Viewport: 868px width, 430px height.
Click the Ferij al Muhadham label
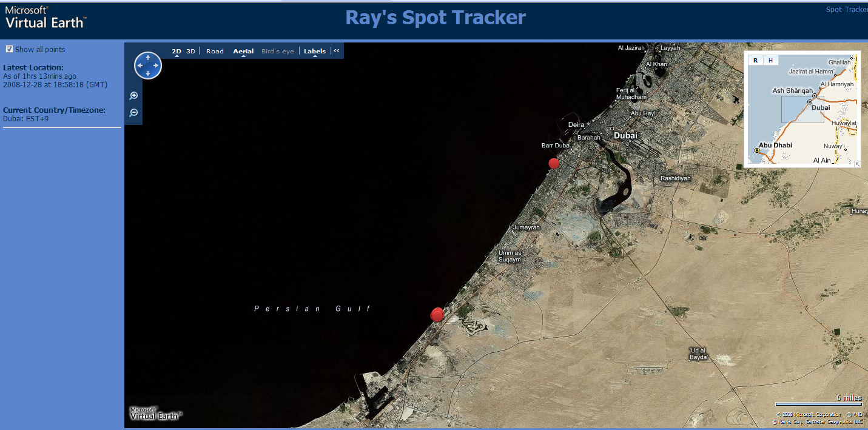click(631, 93)
